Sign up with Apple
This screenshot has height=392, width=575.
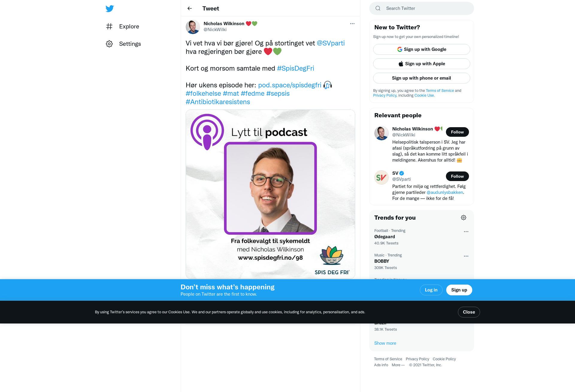point(422,64)
